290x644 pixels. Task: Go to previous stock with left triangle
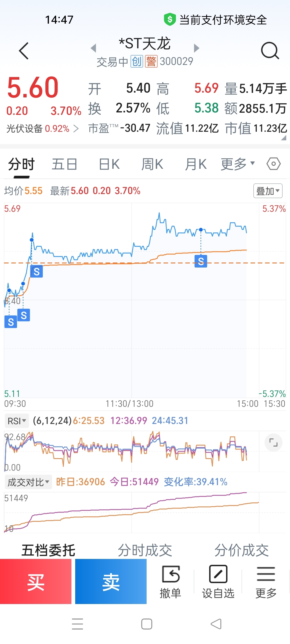tap(93, 48)
